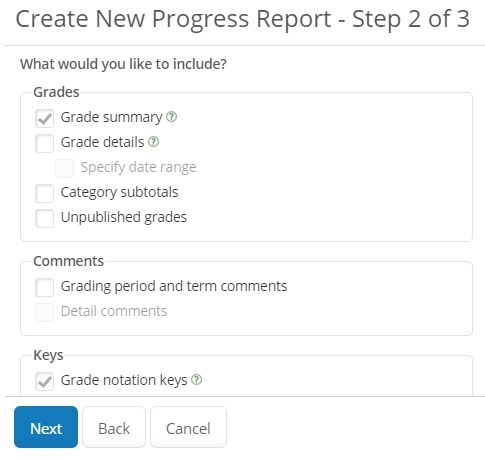This screenshot has width=485, height=459.
Task: Enable the Category subtotals checkbox
Action: 44,193
